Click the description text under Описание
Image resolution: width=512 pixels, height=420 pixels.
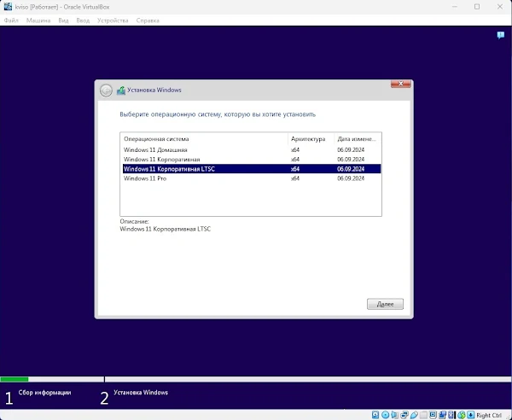click(x=166, y=229)
